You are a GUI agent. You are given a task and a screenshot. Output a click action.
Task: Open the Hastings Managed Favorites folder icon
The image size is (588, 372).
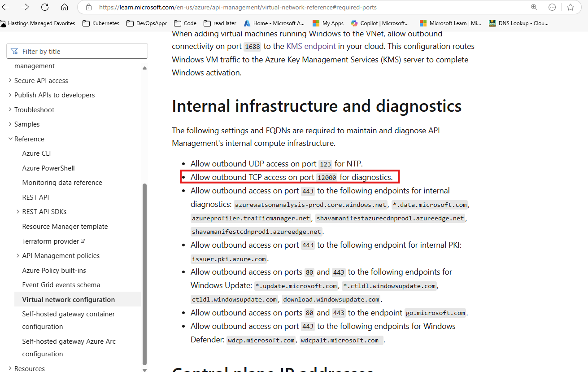pos(4,23)
